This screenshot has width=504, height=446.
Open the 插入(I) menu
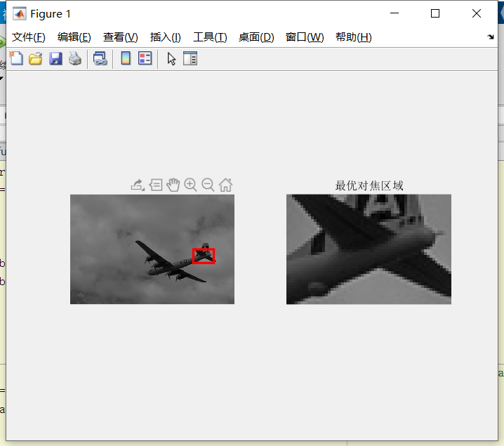pyautogui.click(x=166, y=37)
